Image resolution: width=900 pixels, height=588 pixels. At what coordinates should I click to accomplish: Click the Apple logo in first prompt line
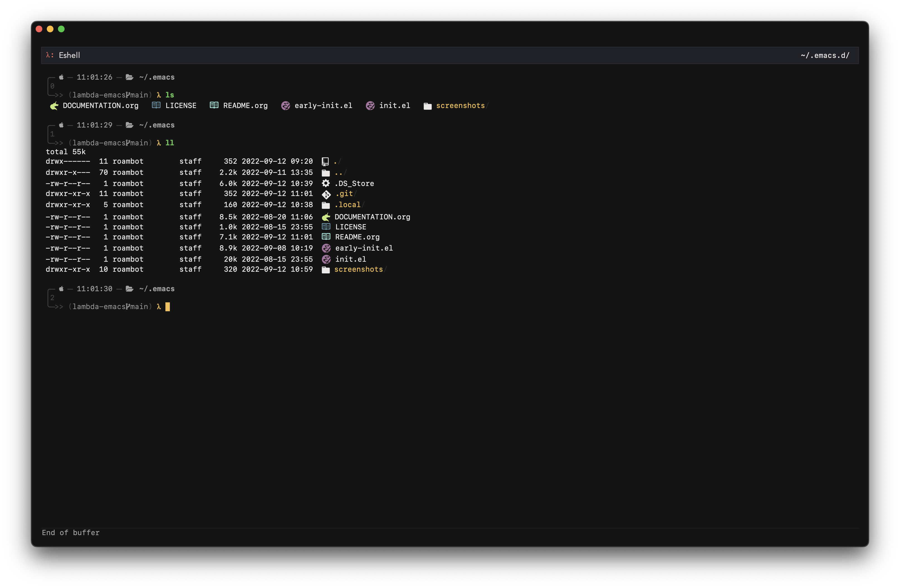click(61, 77)
